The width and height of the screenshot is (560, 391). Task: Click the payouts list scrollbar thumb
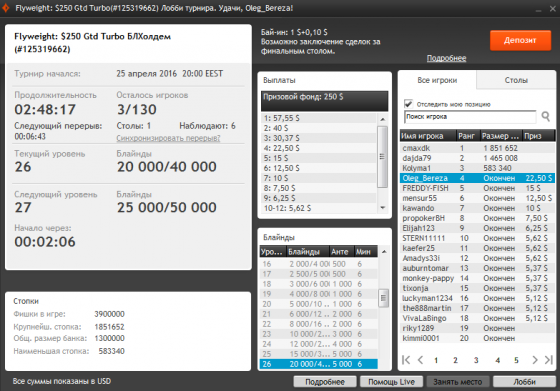pos(382,156)
